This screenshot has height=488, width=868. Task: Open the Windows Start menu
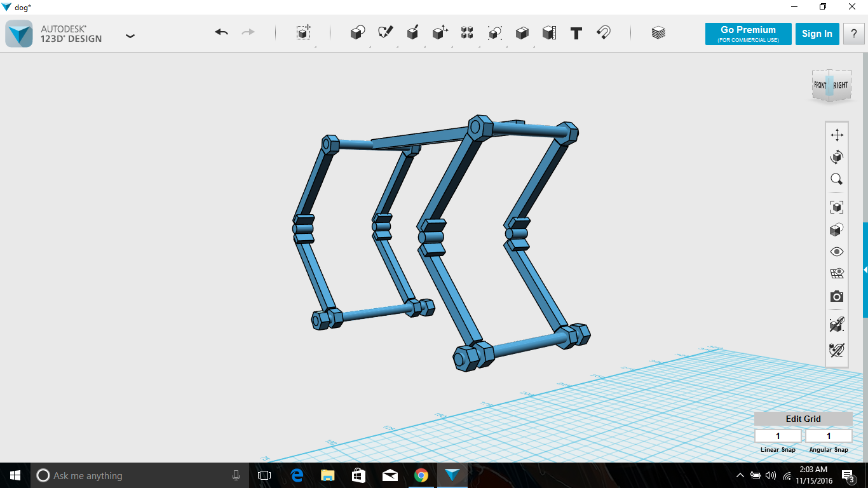tap(15, 475)
